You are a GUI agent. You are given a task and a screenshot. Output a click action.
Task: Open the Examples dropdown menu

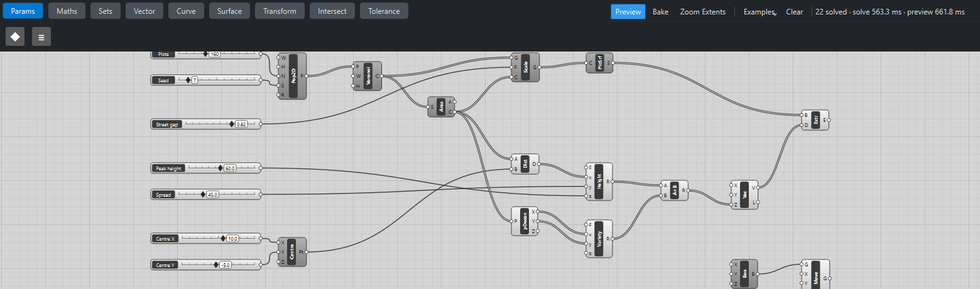tap(759, 12)
